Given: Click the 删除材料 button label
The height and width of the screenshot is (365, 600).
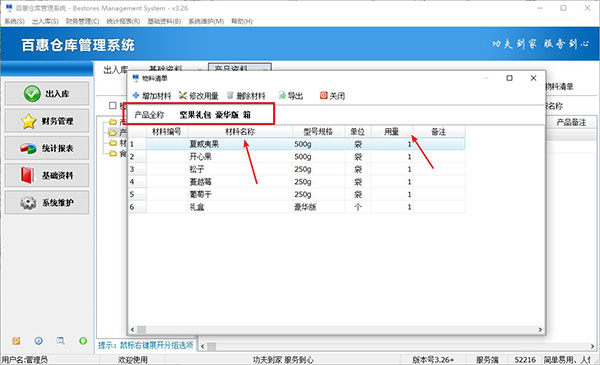Looking at the screenshot, I should pos(251,96).
